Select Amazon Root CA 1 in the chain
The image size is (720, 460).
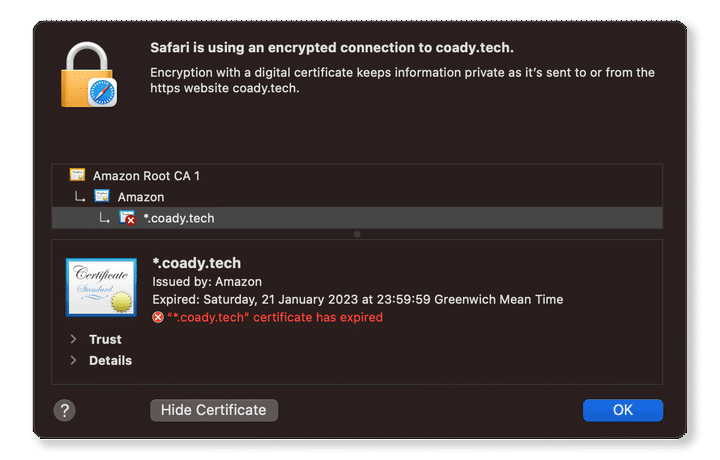pos(357,175)
